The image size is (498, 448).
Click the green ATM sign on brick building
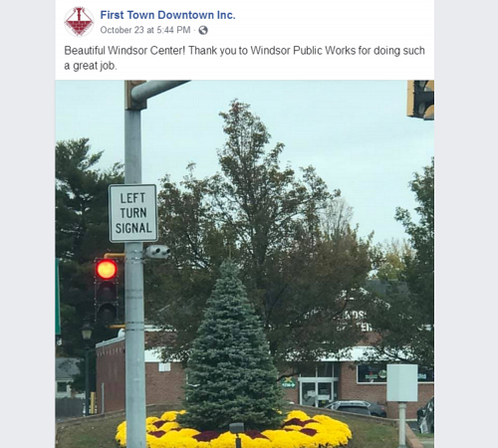(x=288, y=384)
